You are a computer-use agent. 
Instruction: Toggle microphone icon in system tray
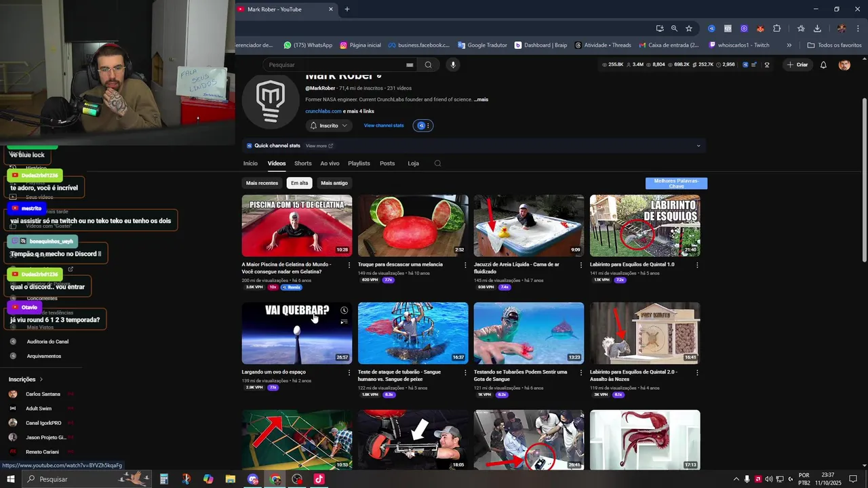pos(747,479)
